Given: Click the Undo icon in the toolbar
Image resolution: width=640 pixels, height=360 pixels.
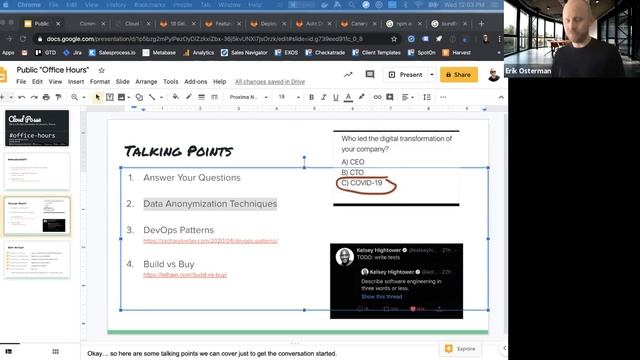Looking at the screenshot, I should pyautogui.click(x=22, y=97).
